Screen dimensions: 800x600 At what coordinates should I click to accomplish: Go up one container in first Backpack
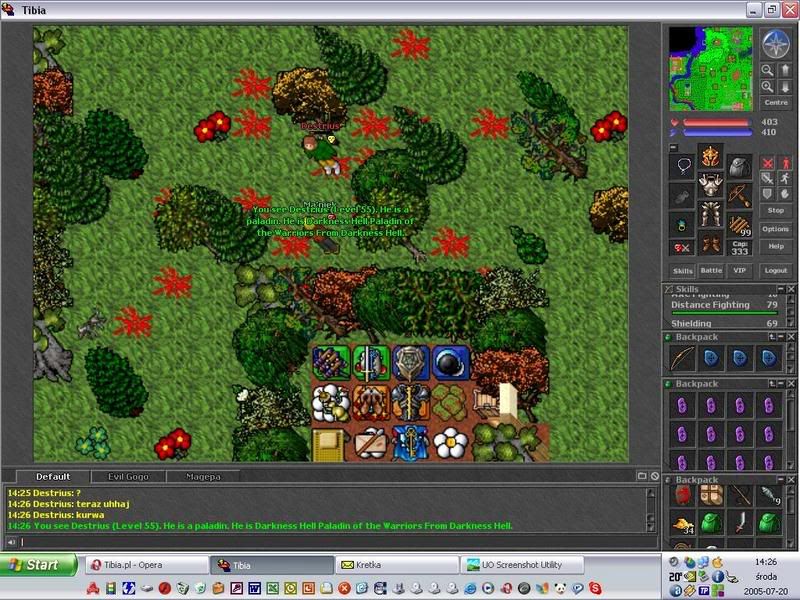click(772, 337)
